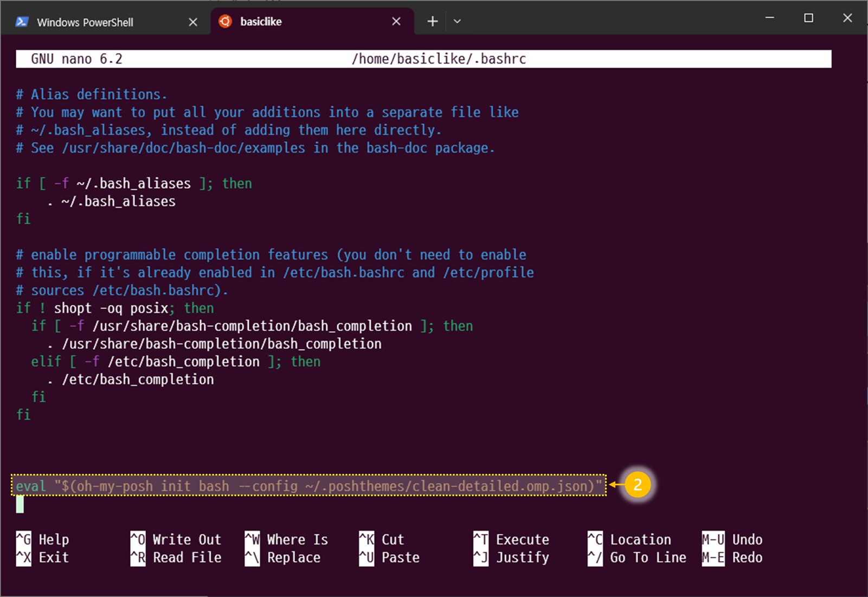Click the 'if [ -f ~/.bash_aliases ]; then' line

coord(134,183)
